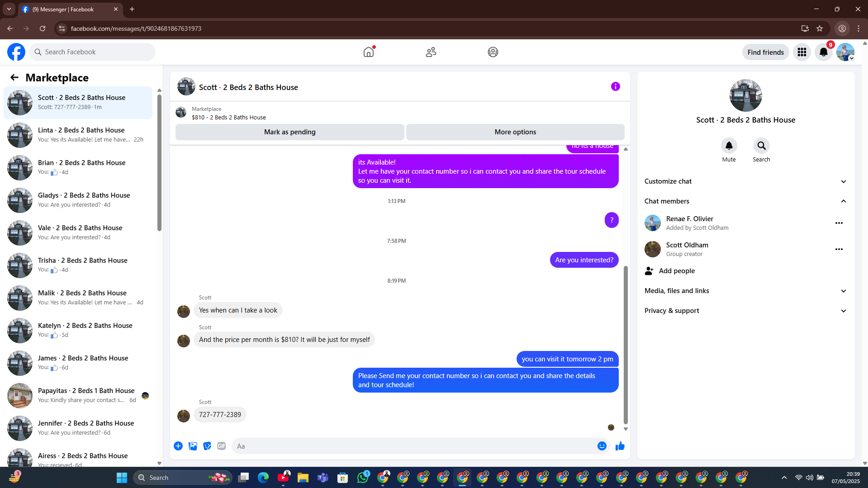The width and height of the screenshot is (868, 488).
Task: Show hidden system tray icons
Action: pos(784,478)
